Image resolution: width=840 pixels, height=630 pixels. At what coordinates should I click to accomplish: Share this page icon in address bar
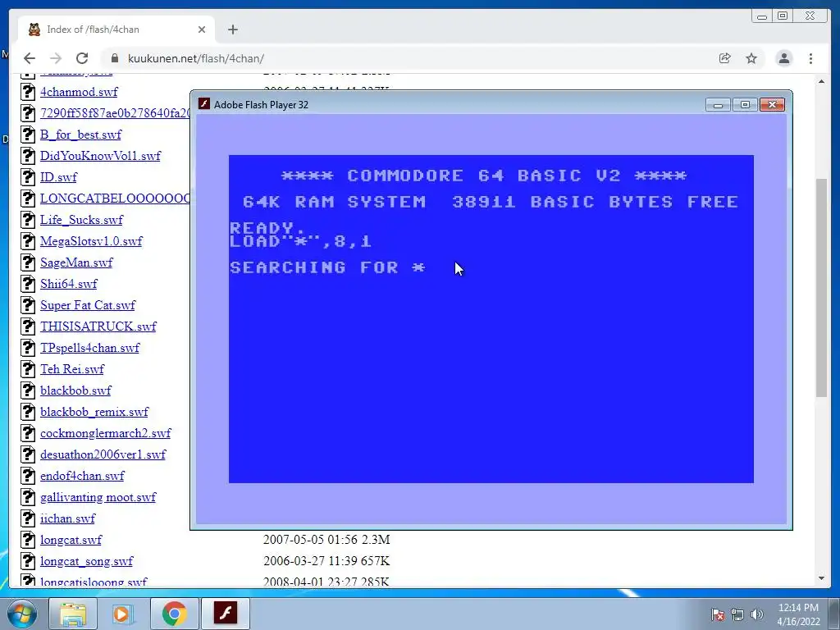[x=725, y=58]
